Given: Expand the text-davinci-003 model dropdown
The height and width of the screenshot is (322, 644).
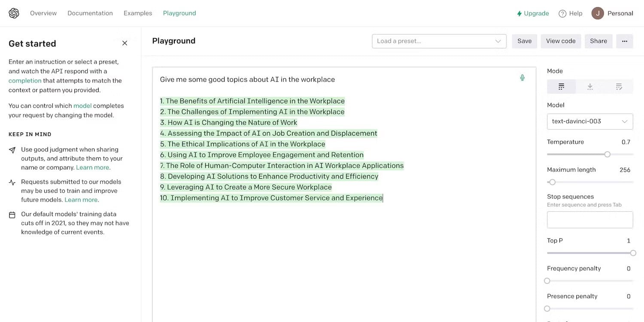Looking at the screenshot, I should click(x=590, y=122).
